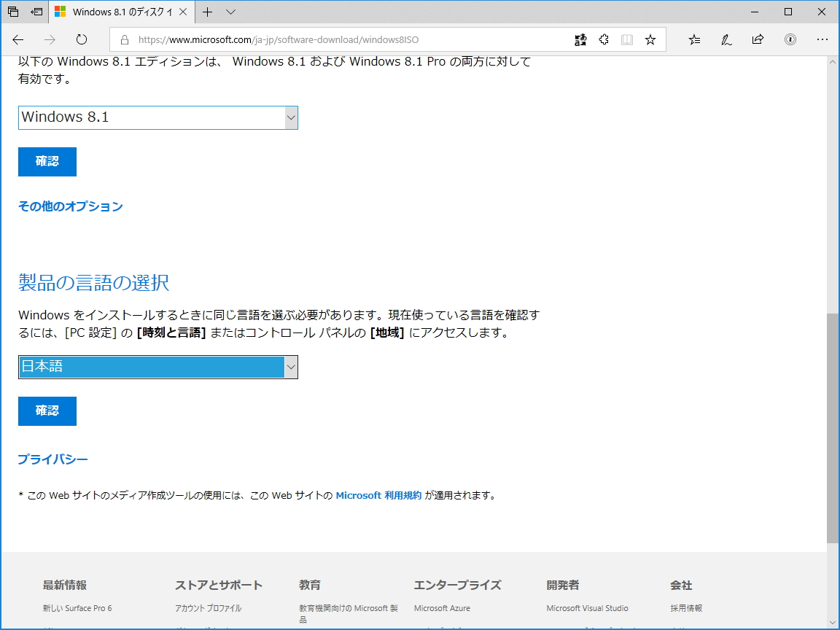Refresh the page with the reload icon

(x=82, y=39)
